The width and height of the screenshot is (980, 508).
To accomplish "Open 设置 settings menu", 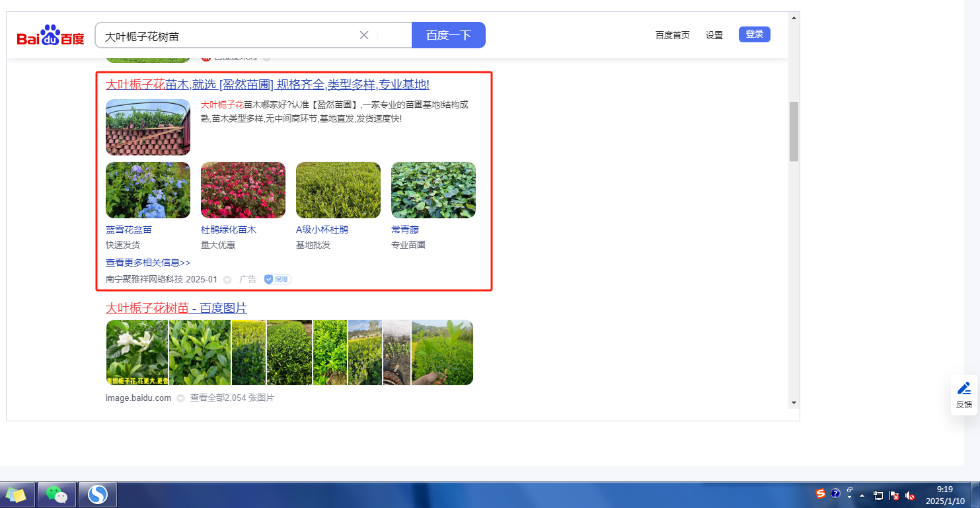I will tap(714, 35).
